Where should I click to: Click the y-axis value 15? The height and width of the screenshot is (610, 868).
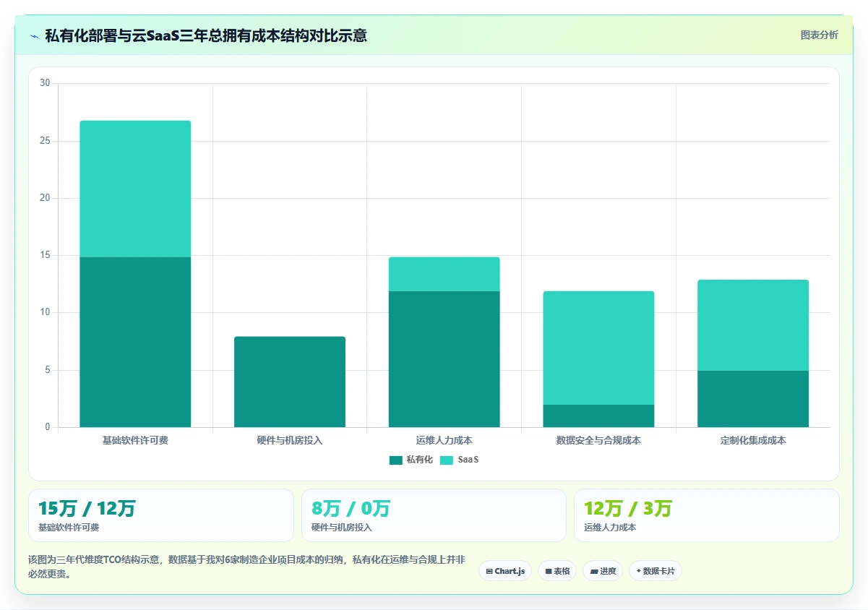click(46, 255)
